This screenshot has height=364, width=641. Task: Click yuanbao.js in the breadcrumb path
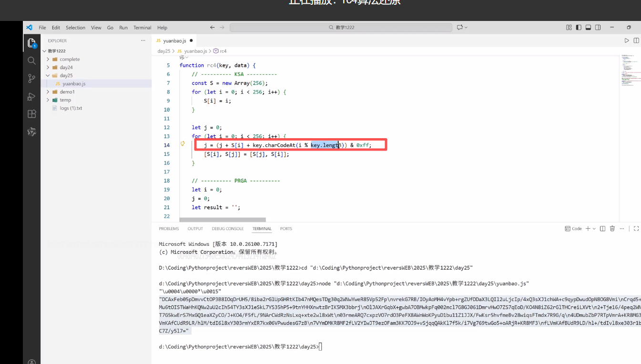[195, 51]
